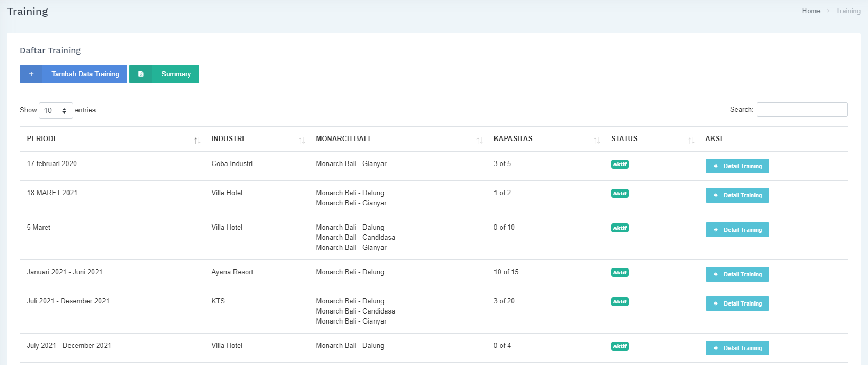Sort table by the INDUSTRI column arrows
Viewport: 868px width, 365px height.
click(301, 140)
